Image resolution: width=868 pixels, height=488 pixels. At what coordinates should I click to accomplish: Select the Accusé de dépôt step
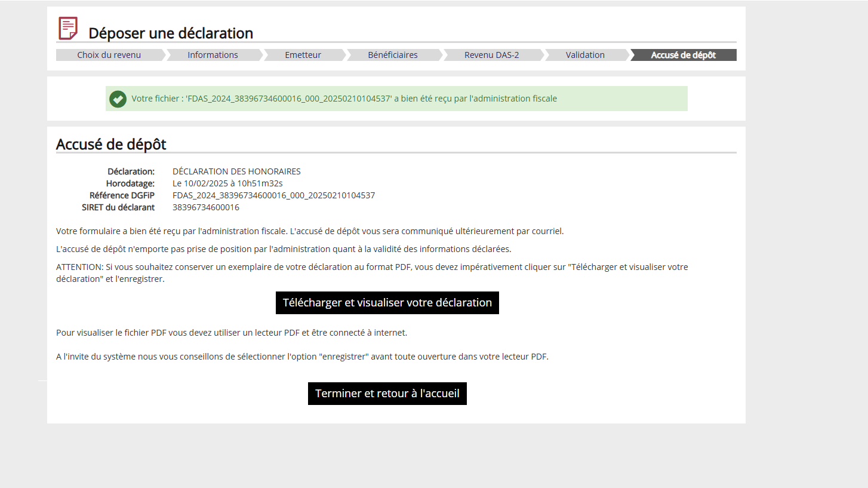[684, 55]
